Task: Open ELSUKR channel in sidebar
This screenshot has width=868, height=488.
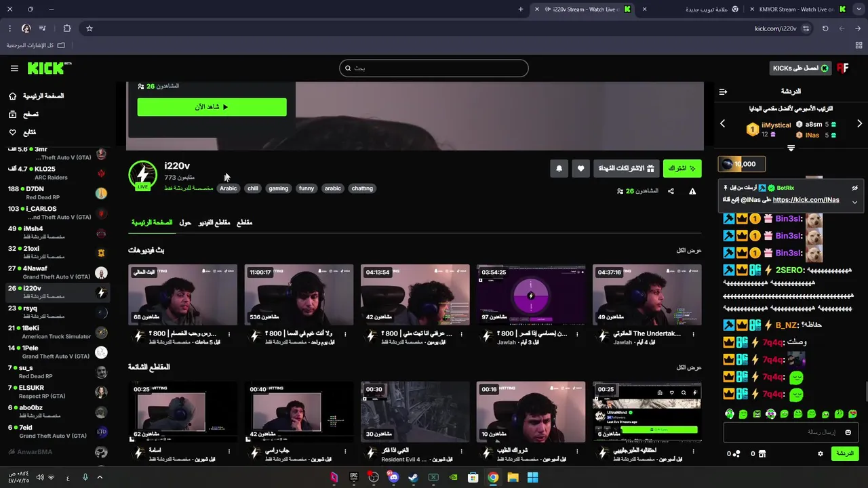Action: coord(57,392)
